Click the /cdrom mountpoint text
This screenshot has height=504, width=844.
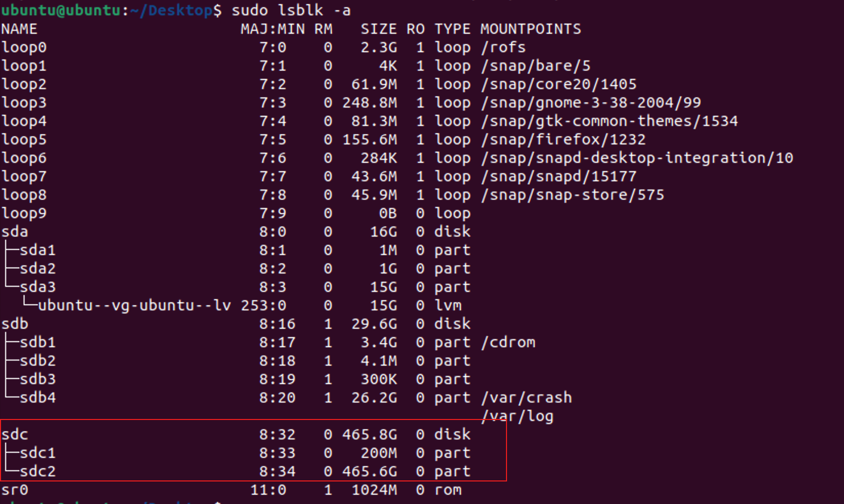(508, 343)
